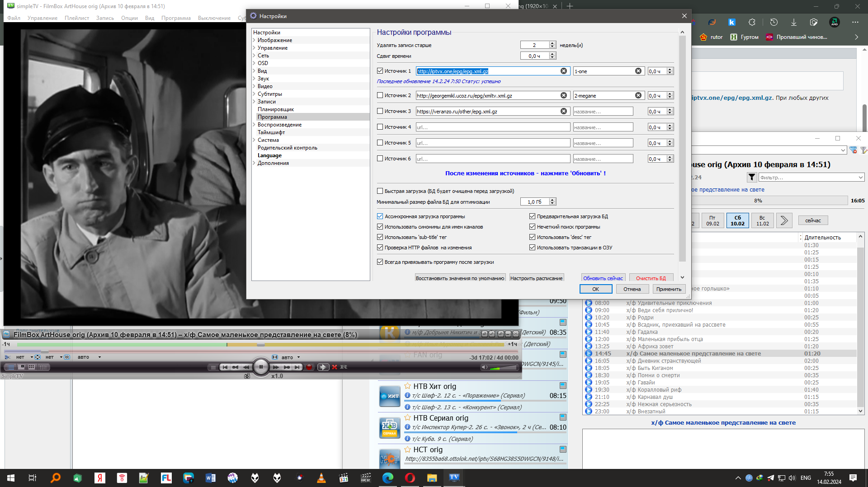Click the fast-forward button in player
The width and height of the screenshot is (868, 487).
click(x=275, y=367)
